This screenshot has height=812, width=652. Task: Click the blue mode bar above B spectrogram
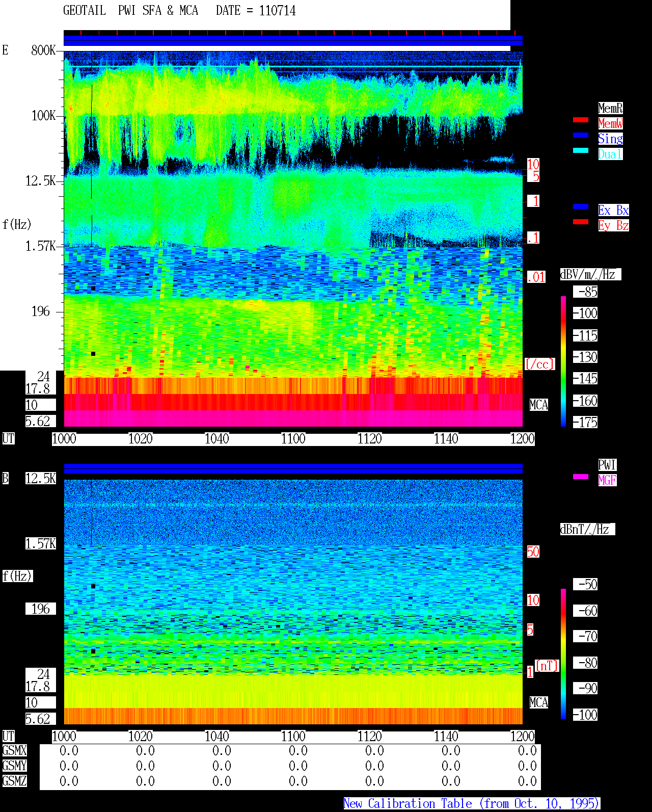(293, 468)
